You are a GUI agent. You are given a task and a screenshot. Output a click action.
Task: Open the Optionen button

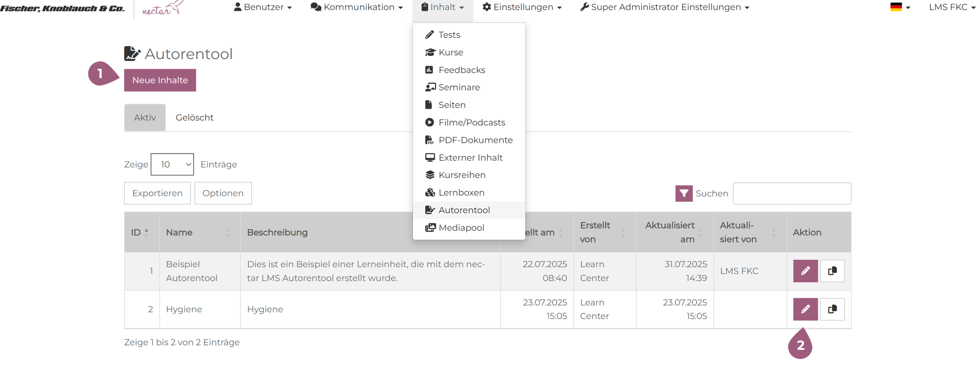[223, 193]
